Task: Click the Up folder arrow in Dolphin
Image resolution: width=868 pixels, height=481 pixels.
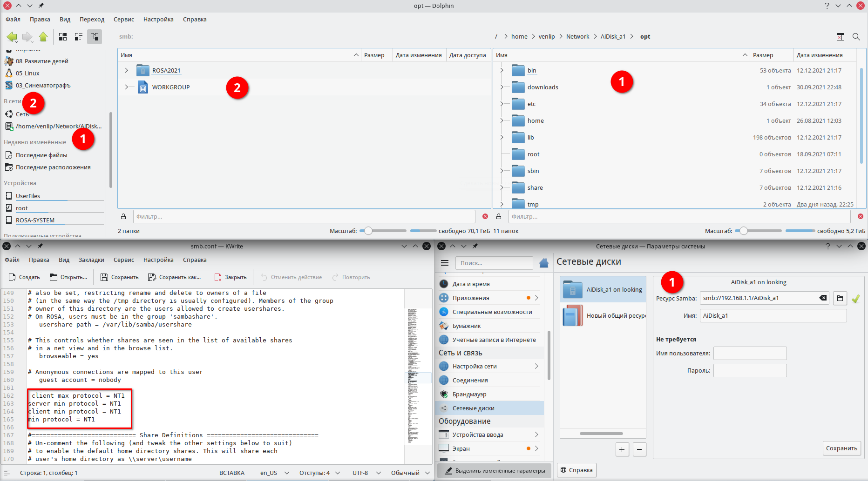Action: 43,37
